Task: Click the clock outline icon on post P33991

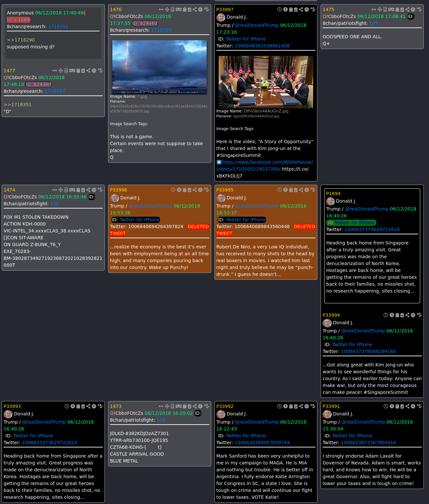Action: pos(386,406)
